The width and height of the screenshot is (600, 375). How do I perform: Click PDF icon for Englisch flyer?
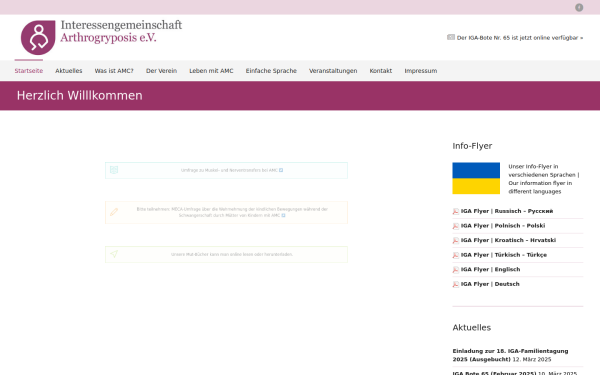455,269
